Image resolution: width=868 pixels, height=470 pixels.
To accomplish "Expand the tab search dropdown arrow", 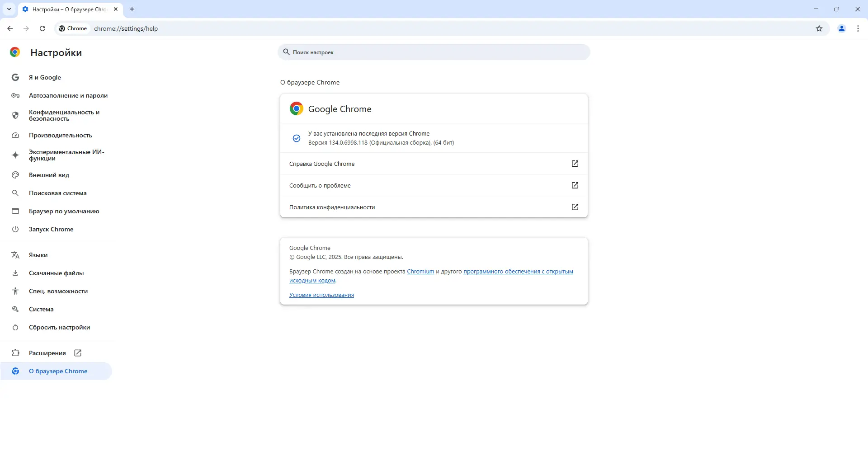I will pos(9,9).
